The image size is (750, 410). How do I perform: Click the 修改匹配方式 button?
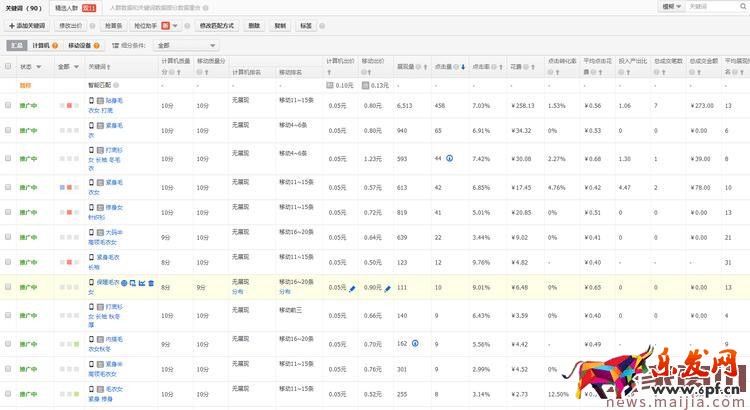217,25
